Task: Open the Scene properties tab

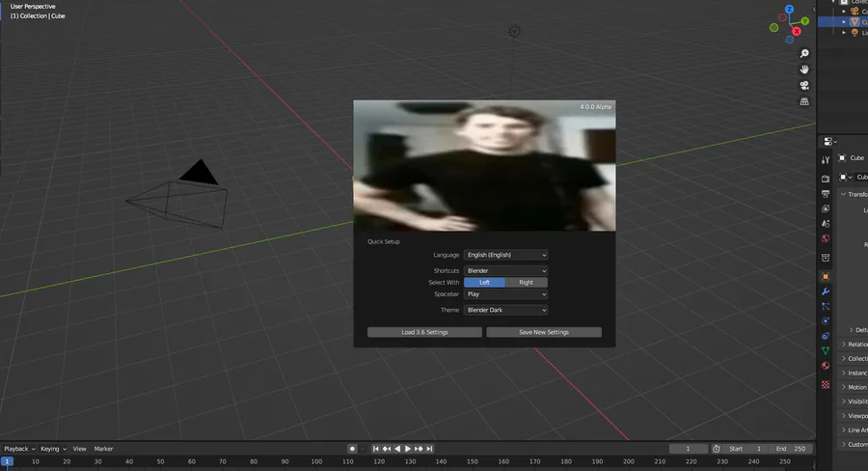Action: pos(826,223)
